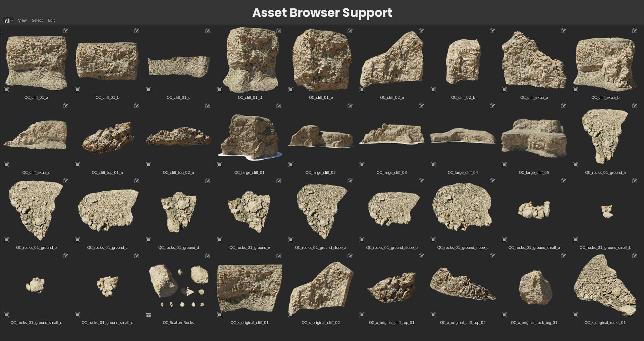Expand the left sidebar arrow
644x341 pixels.
click(1, 32)
